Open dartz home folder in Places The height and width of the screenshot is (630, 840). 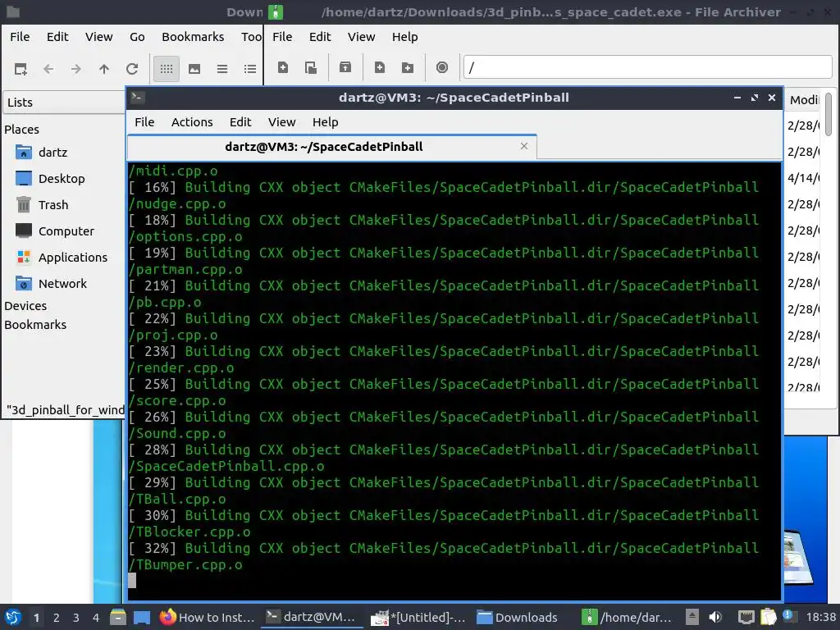(52, 152)
